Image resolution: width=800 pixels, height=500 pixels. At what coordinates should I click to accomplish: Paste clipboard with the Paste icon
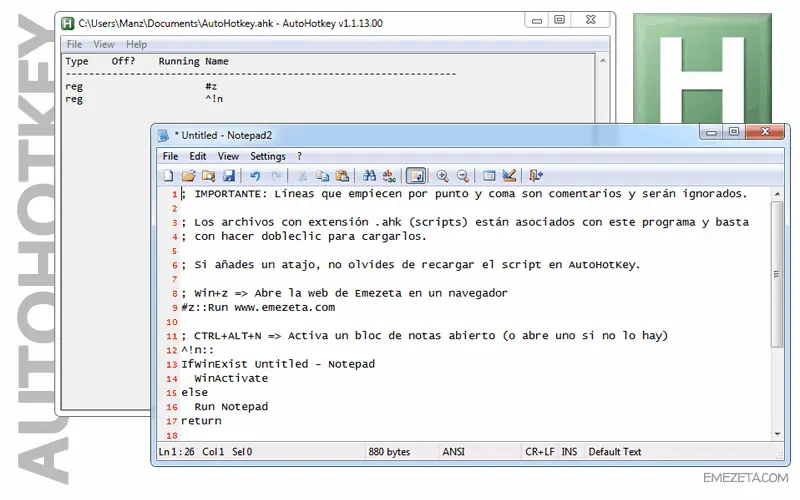(342, 176)
